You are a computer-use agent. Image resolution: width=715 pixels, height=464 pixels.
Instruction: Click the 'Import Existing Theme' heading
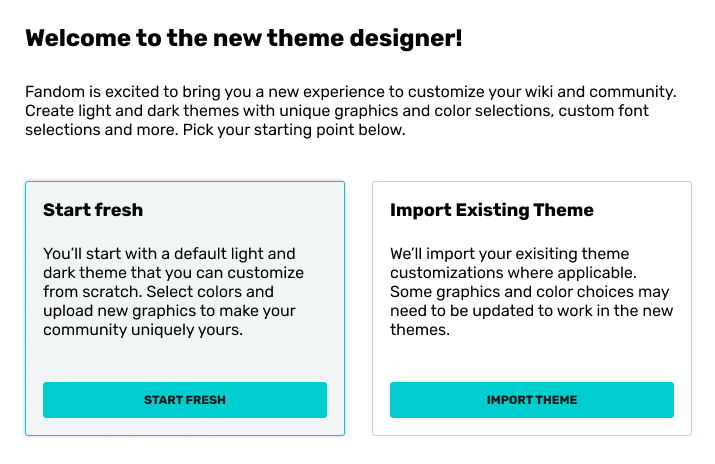pos(492,210)
